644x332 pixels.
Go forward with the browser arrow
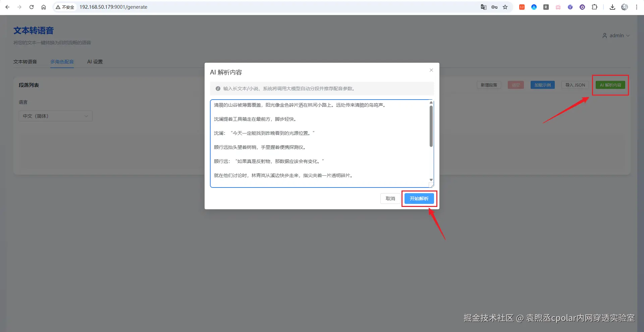point(19,7)
